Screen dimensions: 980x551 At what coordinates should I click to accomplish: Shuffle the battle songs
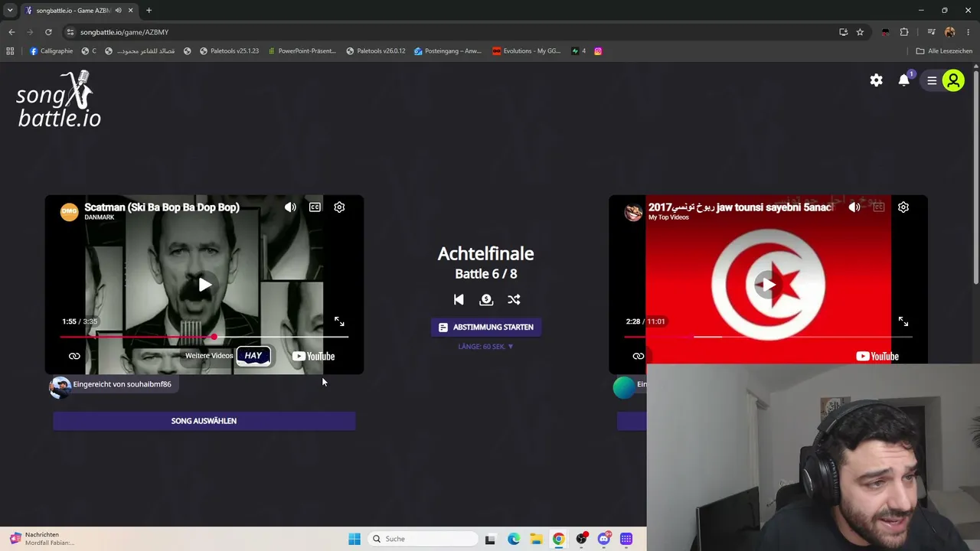click(x=514, y=300)
